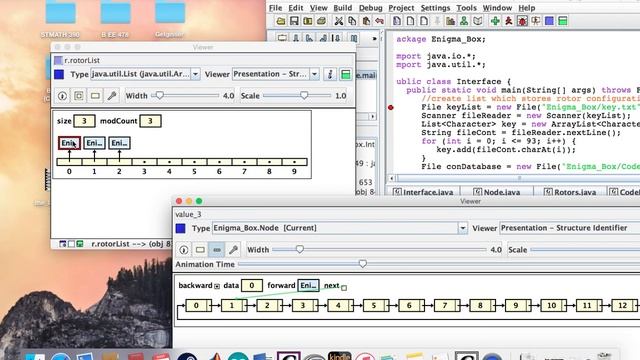This screenshot has width=640, height=360.
Task: Click the size value field showing 3
Action: tap(84, 121)
